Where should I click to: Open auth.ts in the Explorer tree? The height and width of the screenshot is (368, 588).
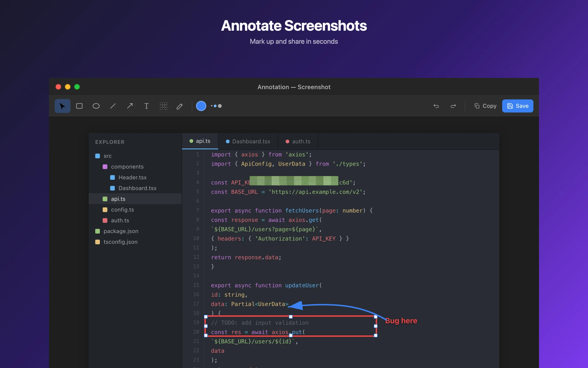tap(135, 220)
